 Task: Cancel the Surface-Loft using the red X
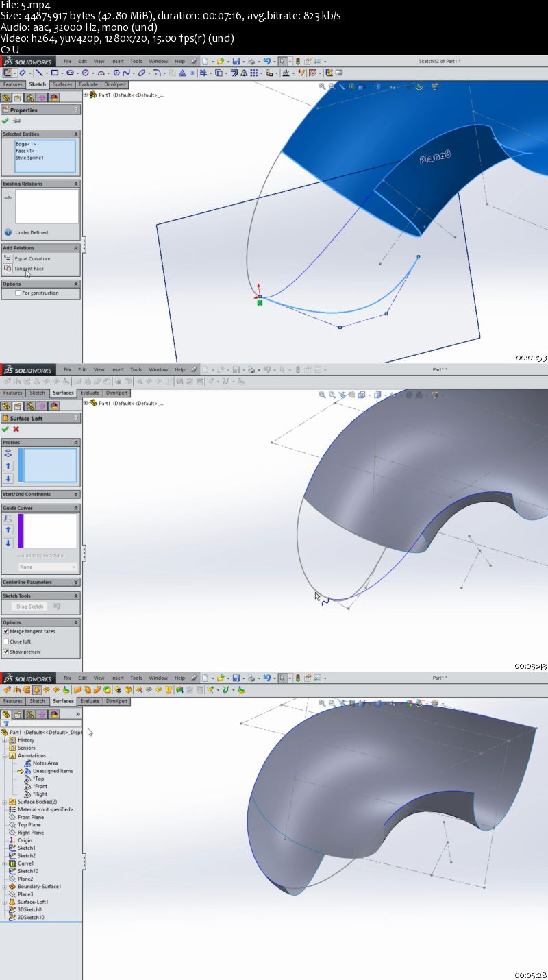coord(15,428)
